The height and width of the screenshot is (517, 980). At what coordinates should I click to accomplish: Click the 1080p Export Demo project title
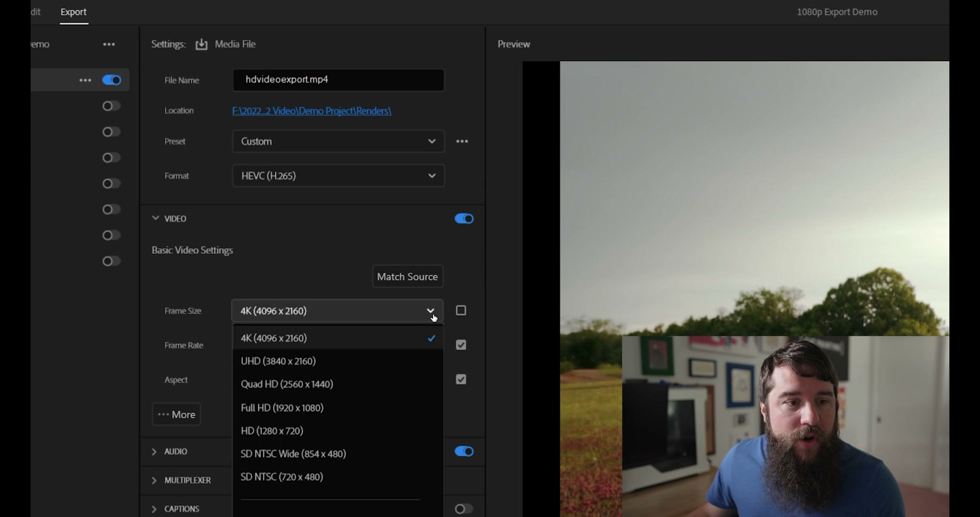tap(837, 12)
